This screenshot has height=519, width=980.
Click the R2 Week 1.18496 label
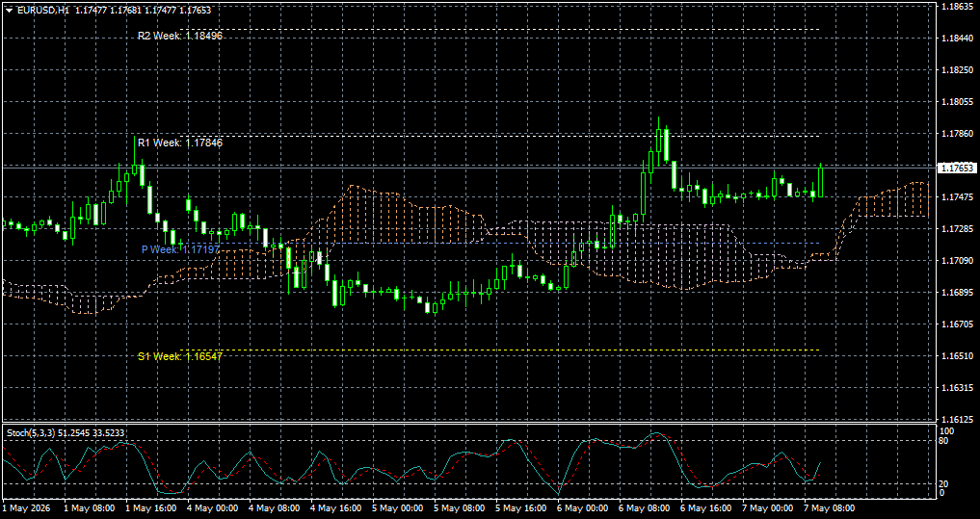pyautogui.click(x=180, y=36)
